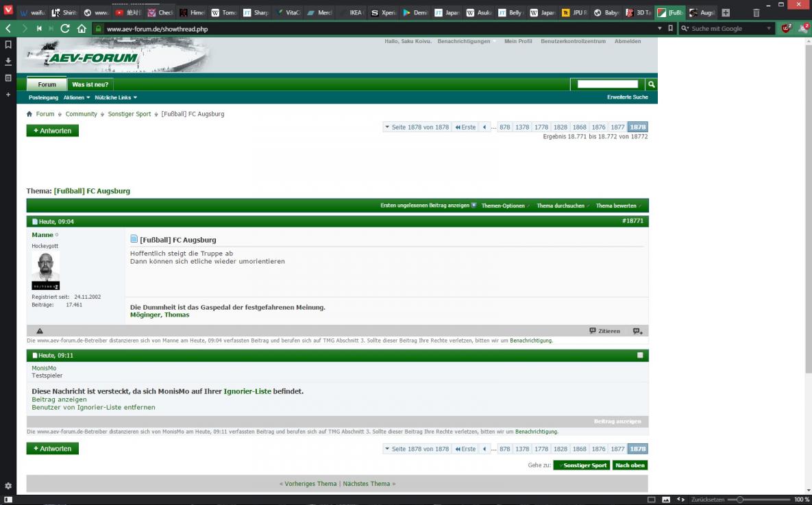812x505 pixels.
Task: Click the top '+ Antworten' button
Action: pos(53,130)
